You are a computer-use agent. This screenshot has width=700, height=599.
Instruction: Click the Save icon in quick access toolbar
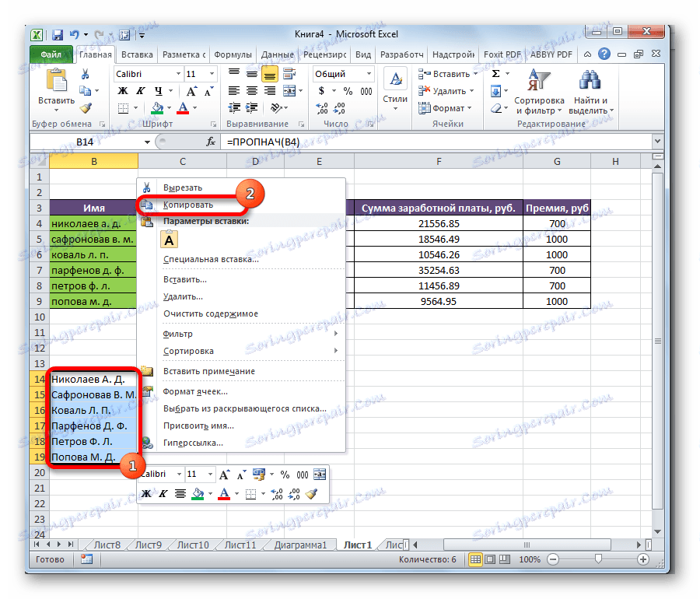point(58,35)
